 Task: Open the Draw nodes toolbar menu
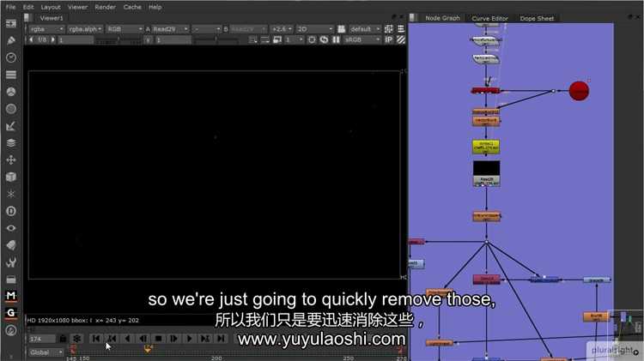[11, 40]
